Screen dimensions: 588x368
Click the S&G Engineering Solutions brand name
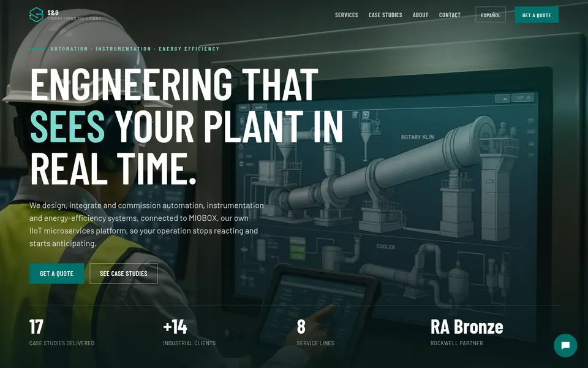[x=74, y=15]
